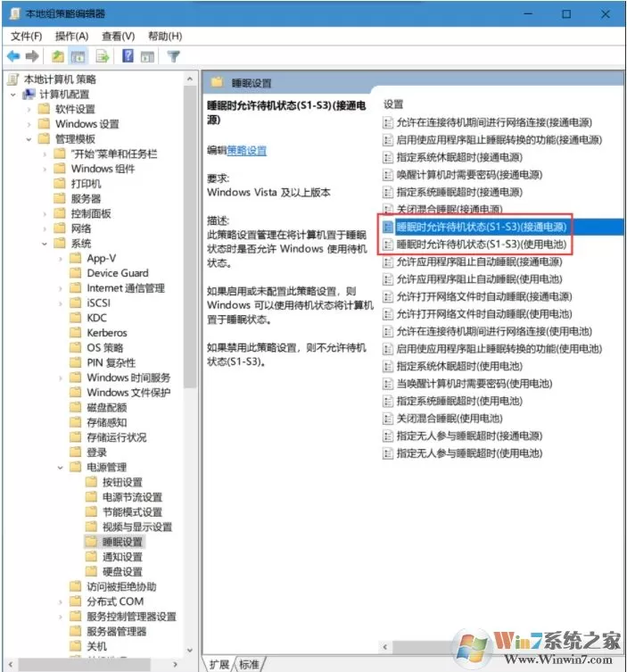The width and height of the screenshot is (627, 672).
Task: Select 按钮设置 folder in tree
Action: 122,482
